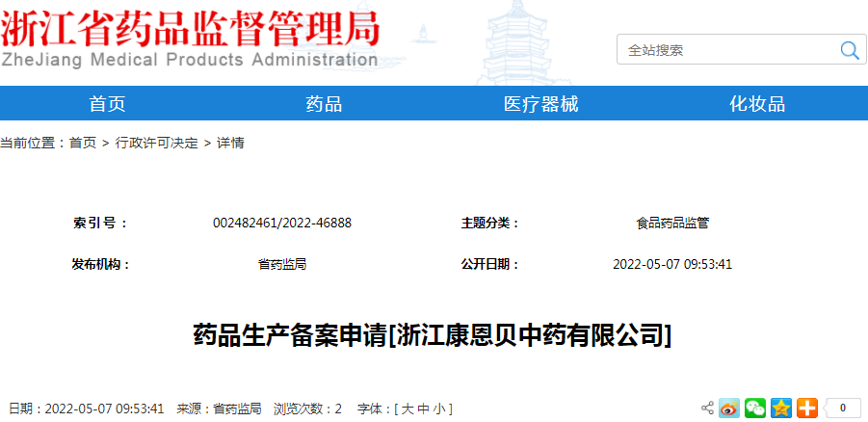
Task: Click the share icon
Action: point(707,409)
